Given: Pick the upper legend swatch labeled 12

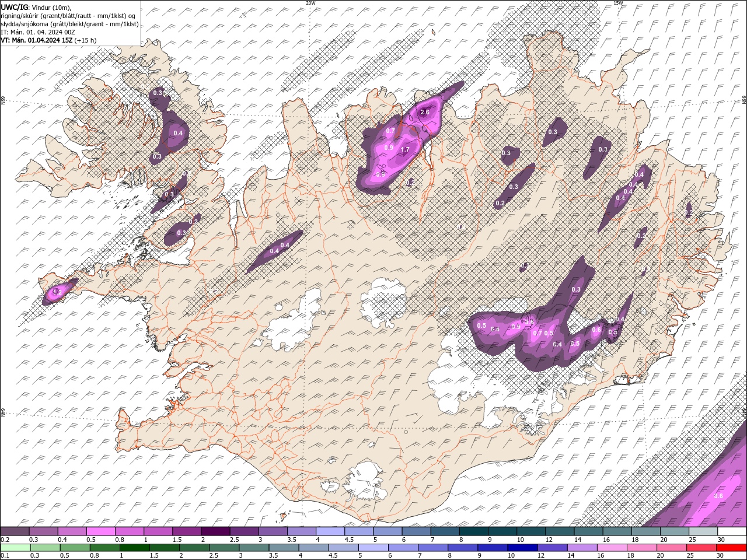Looking at the screenshot, I should (x=560, y=531).
